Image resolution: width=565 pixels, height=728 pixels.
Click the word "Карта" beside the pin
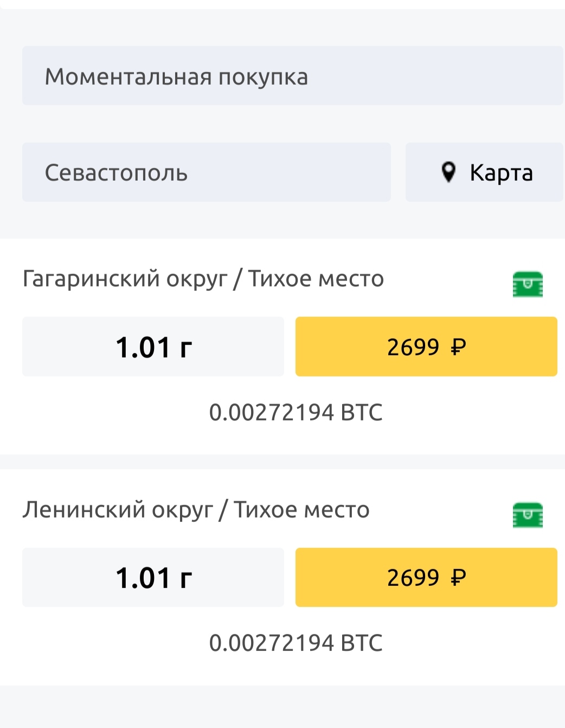tap(501, 173)
